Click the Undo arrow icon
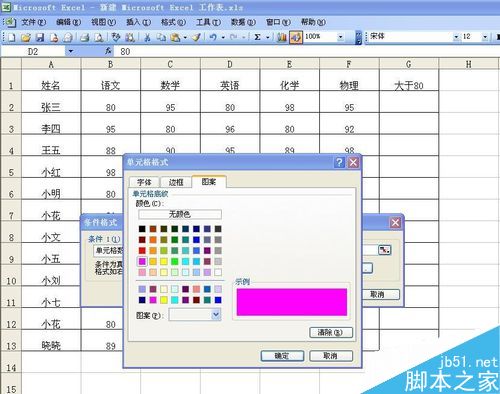 (x=213, y=37)
